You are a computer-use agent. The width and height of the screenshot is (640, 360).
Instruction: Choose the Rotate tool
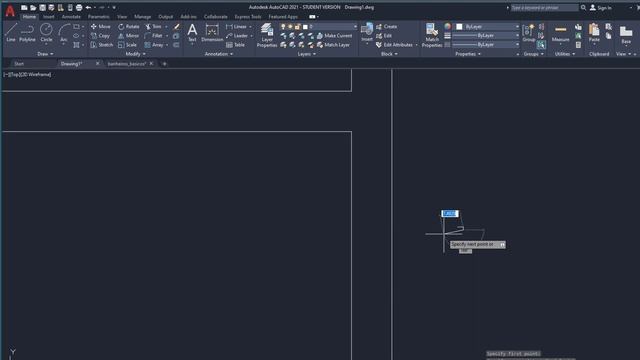point(129,27)
